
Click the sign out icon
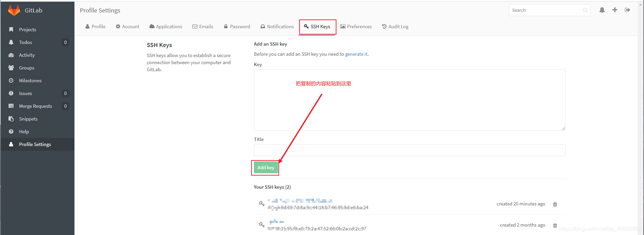pyautogui.click(x=627, y=10)
